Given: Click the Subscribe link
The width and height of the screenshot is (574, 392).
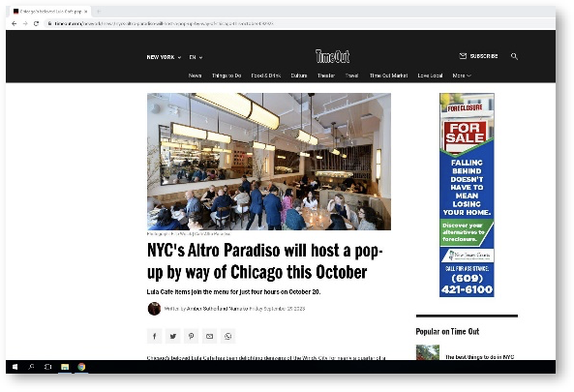Looking at the screenshot, I should click(484, 56).
